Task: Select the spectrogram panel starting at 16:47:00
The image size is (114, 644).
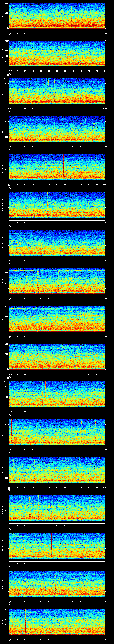Action: 57,53
